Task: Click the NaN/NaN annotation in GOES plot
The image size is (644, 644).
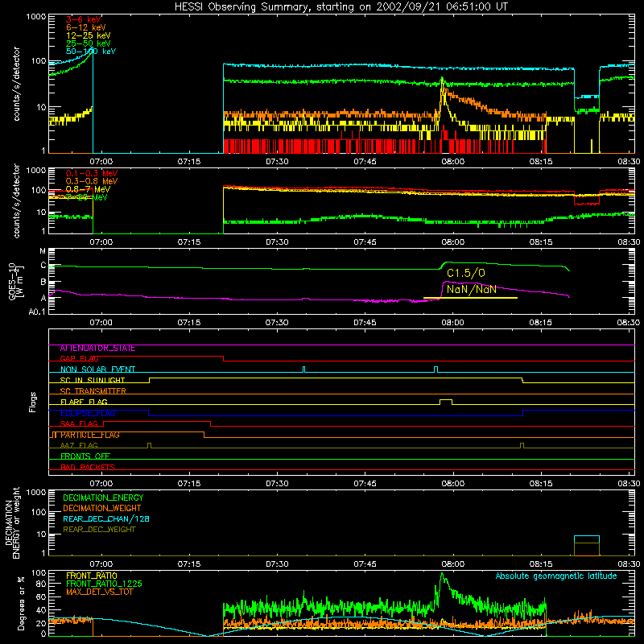Action: tap(472, 289)
